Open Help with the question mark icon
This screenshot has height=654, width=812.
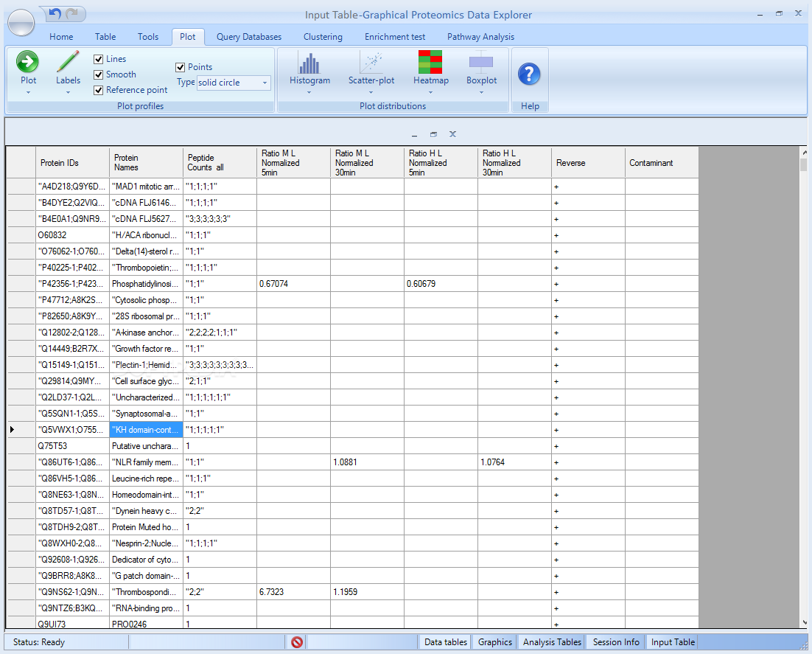tap(529, 74)
